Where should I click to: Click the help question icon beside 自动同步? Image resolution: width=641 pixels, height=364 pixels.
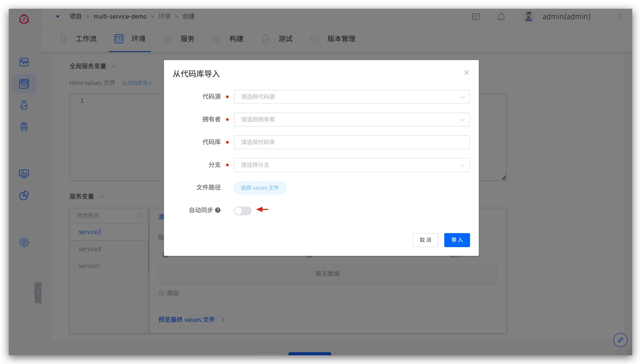pos(218,210)
